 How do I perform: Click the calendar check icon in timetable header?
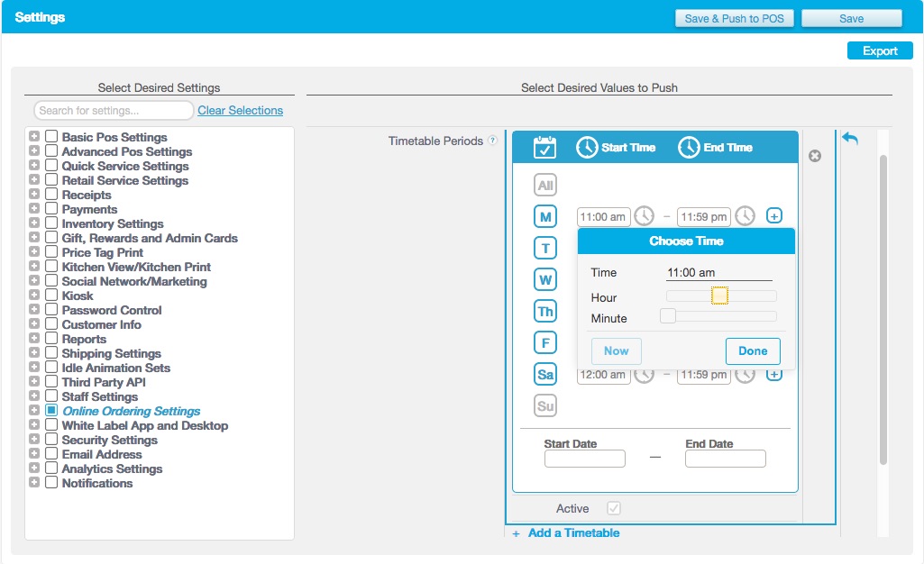543,147
